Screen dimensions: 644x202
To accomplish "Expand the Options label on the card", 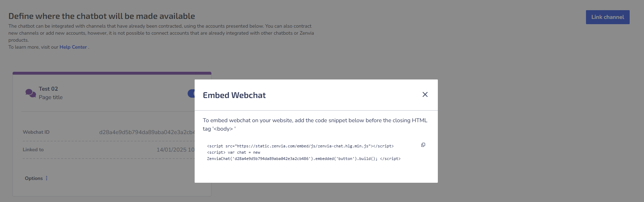I will point(34,178).
